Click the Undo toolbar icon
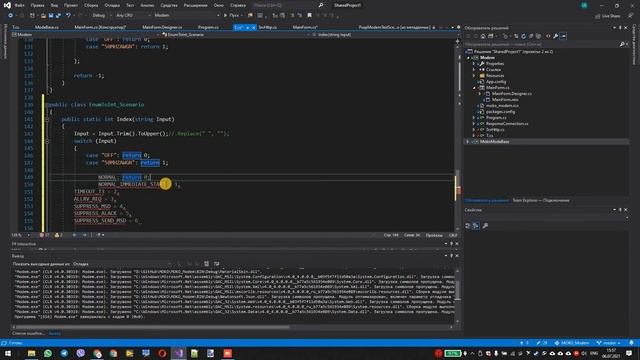640x360 pixels. tap(68, 16)
